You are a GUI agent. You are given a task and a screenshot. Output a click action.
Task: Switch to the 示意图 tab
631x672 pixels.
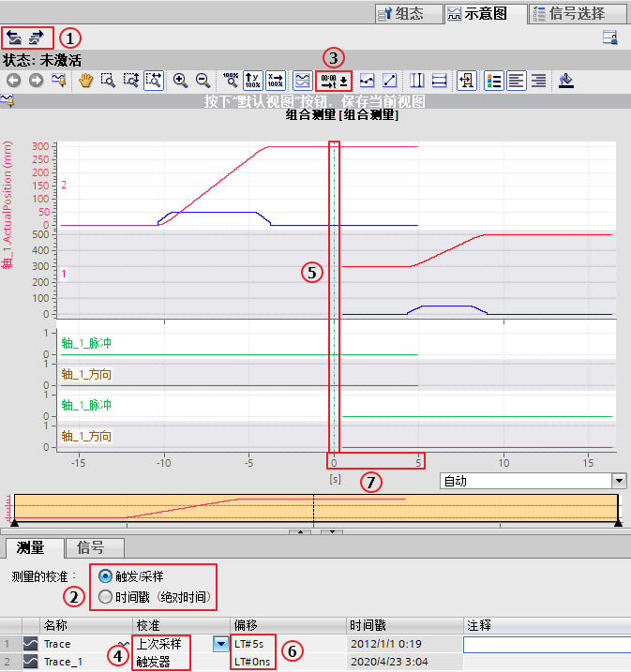coord(486,14)
